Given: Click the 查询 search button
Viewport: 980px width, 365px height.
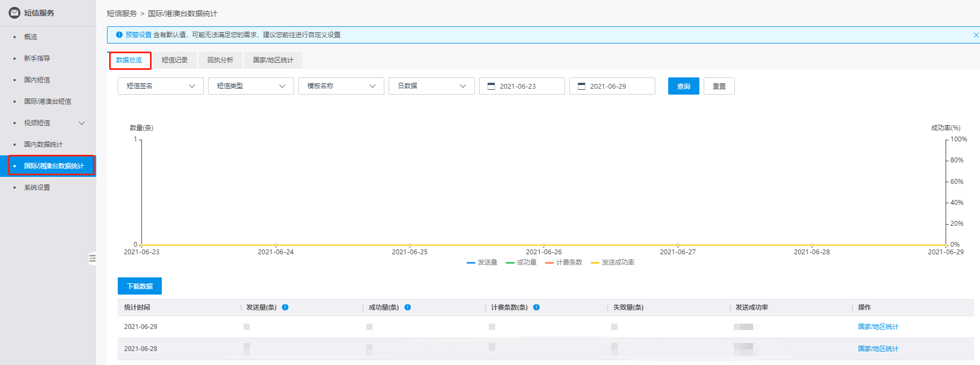Looking at the screenshot, I should [684, 86].
